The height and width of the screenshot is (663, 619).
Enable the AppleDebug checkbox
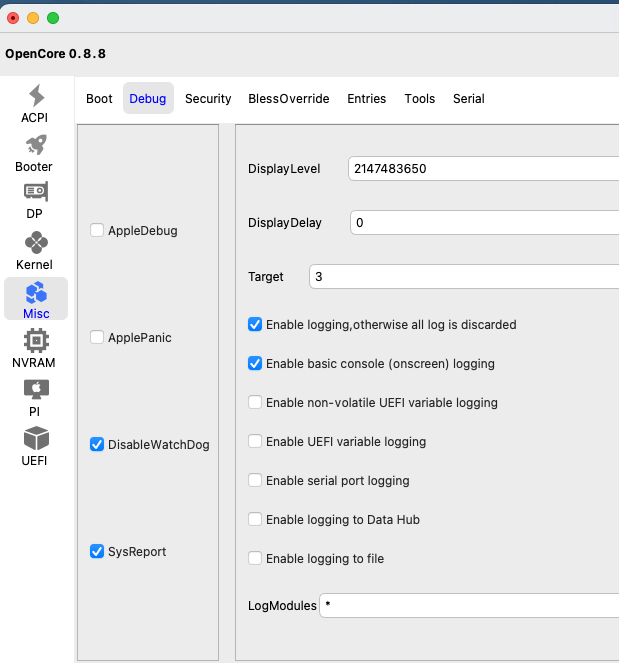click(x=97, y=231)
